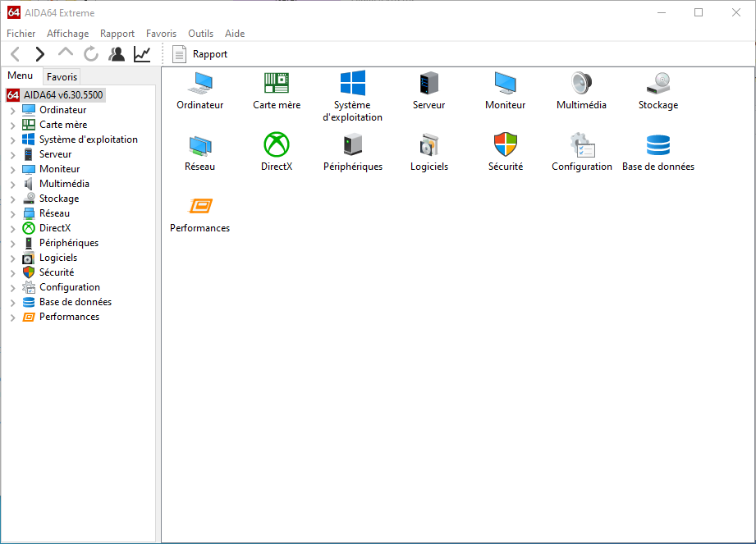Open the Multimédia speaker icon
The height and width of the screenshot is (544, 756).
pos(581,83)
